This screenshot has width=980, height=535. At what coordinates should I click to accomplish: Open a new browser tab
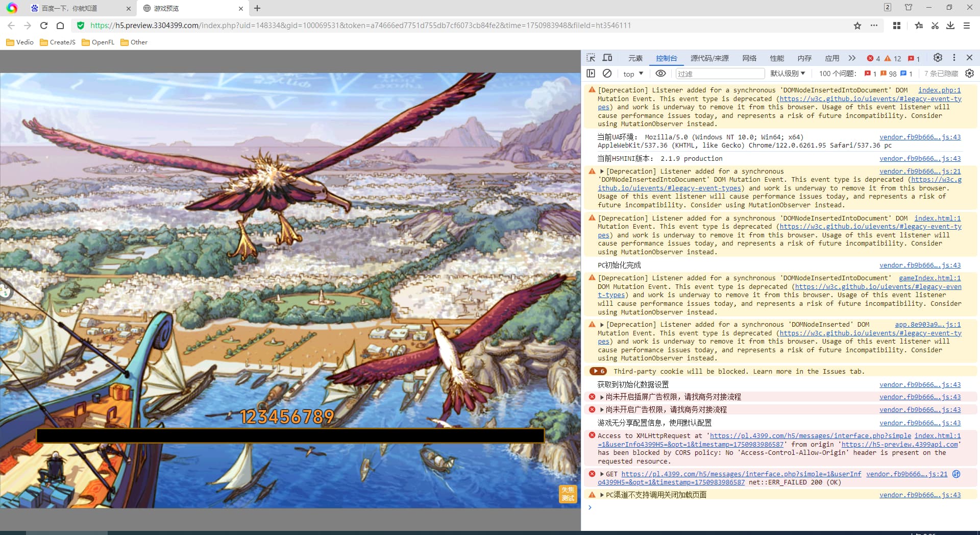point(257,8)
